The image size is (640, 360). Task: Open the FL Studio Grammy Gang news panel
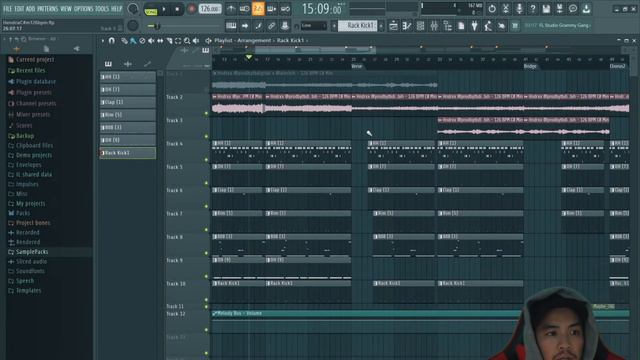[x=557, y=26]
